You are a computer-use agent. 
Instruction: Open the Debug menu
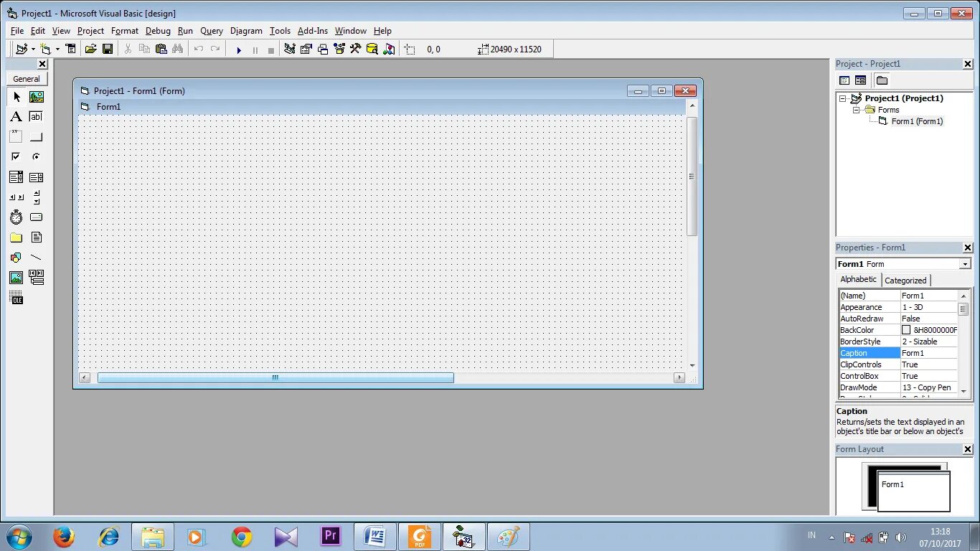click(158, 31)
